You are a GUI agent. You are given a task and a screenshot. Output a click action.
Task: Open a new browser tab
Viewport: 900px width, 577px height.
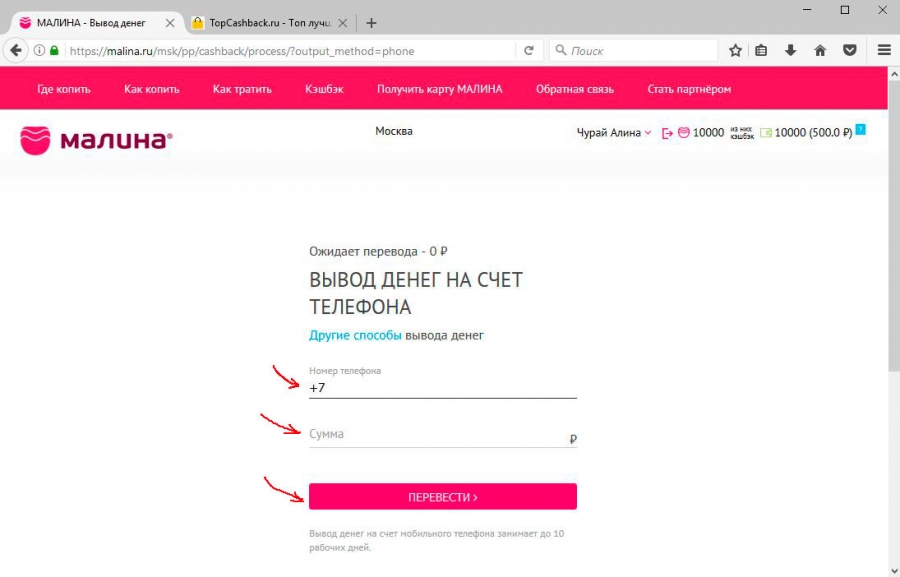coord(371,23)
